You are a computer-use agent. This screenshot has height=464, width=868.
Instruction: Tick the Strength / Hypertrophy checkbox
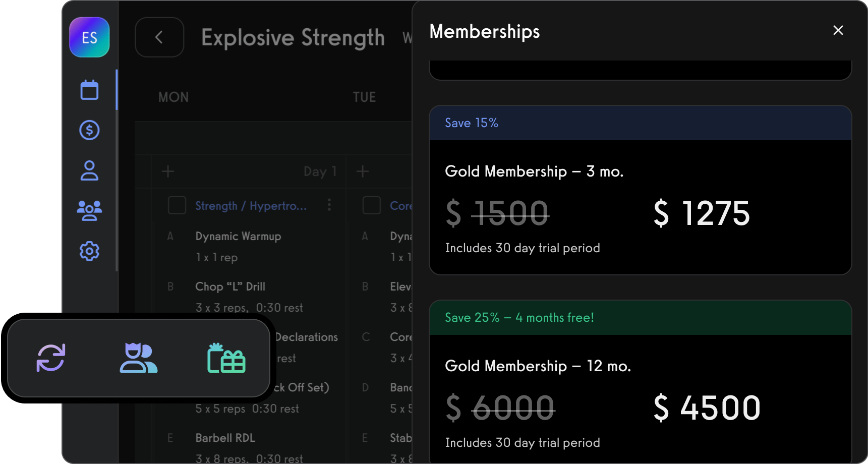[177, 205]
